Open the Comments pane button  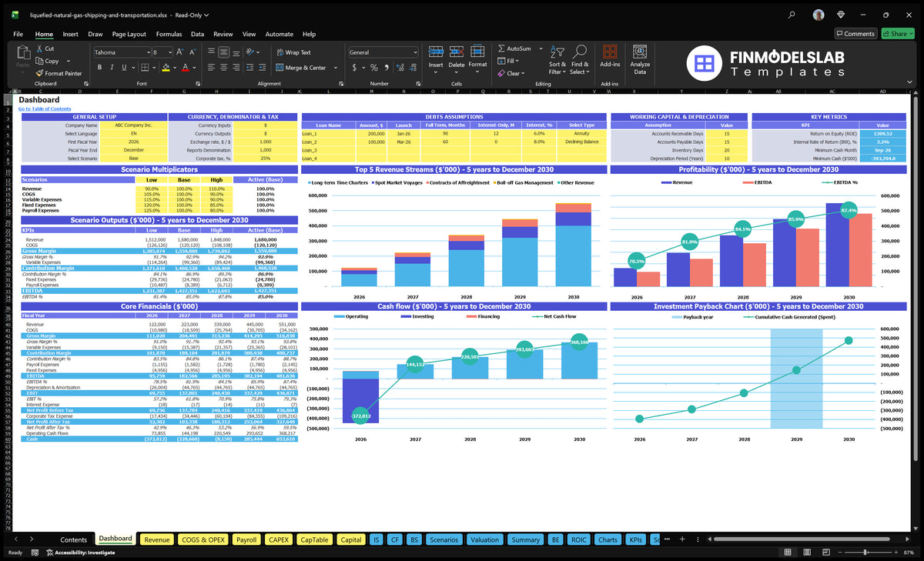pyautogui.click(x=855, y=34)
